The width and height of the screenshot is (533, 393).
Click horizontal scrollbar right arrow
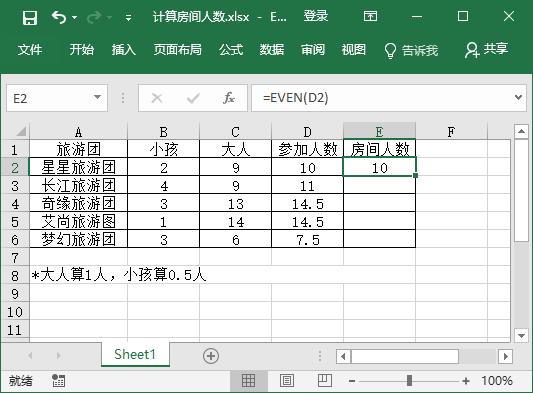505,356
